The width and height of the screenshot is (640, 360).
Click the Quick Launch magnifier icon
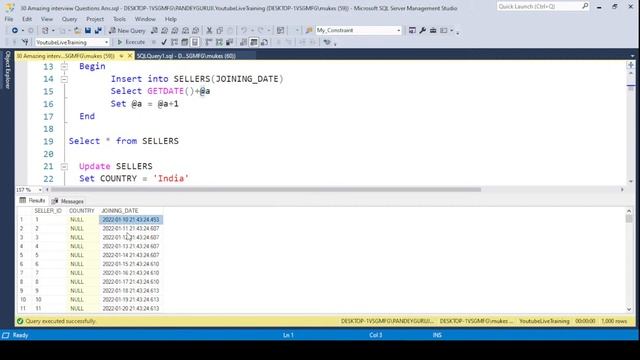pyautogui.click(x=585, y=6)
